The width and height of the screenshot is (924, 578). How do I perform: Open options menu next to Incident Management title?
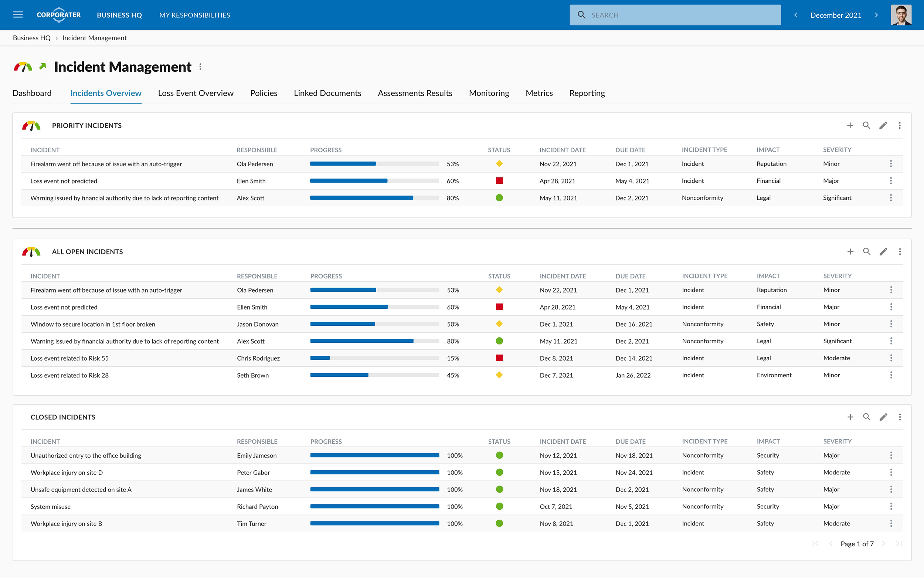(x=200, y=67)
